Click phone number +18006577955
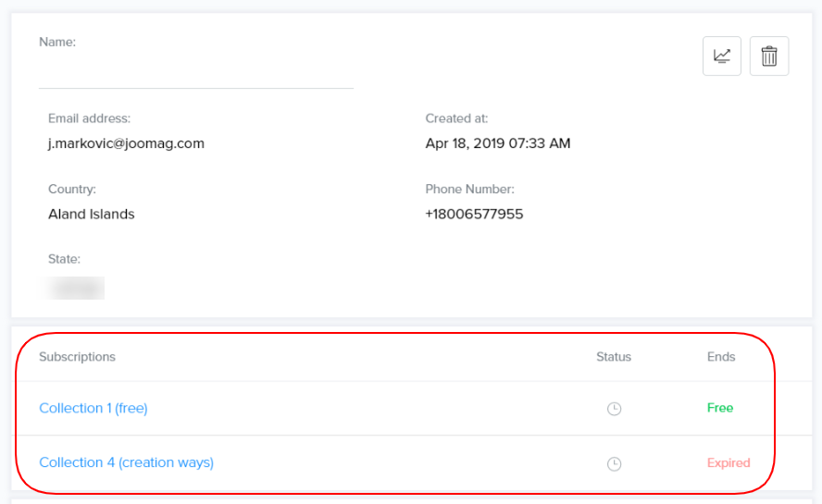822x504 pixels. click(x=474, y=214)
